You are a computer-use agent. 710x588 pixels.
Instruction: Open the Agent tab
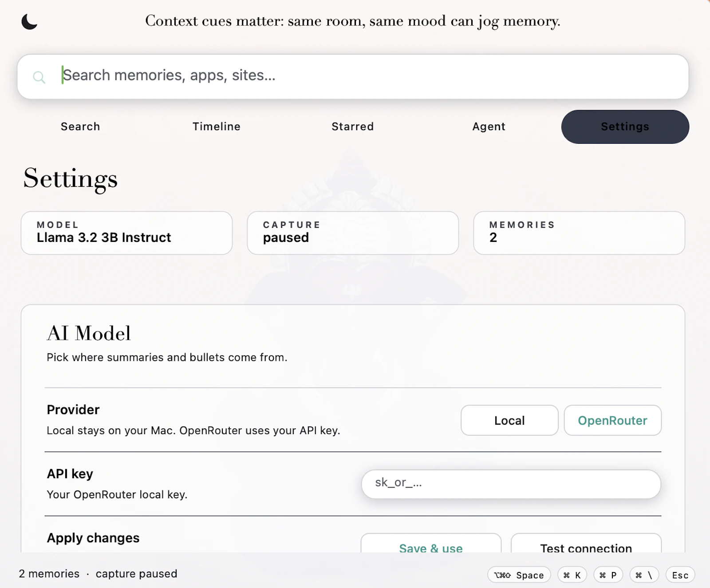click(x=489, y=126)
